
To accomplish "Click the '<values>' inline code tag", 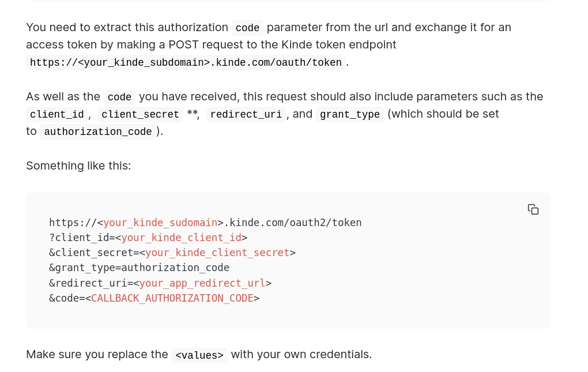I will (x=199, y=355).
